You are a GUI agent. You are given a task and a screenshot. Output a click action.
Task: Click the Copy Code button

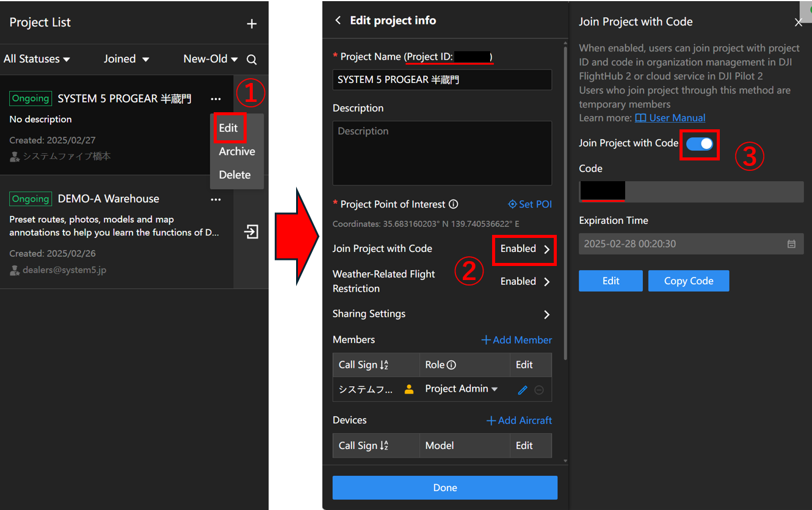[x=689, y=281]
